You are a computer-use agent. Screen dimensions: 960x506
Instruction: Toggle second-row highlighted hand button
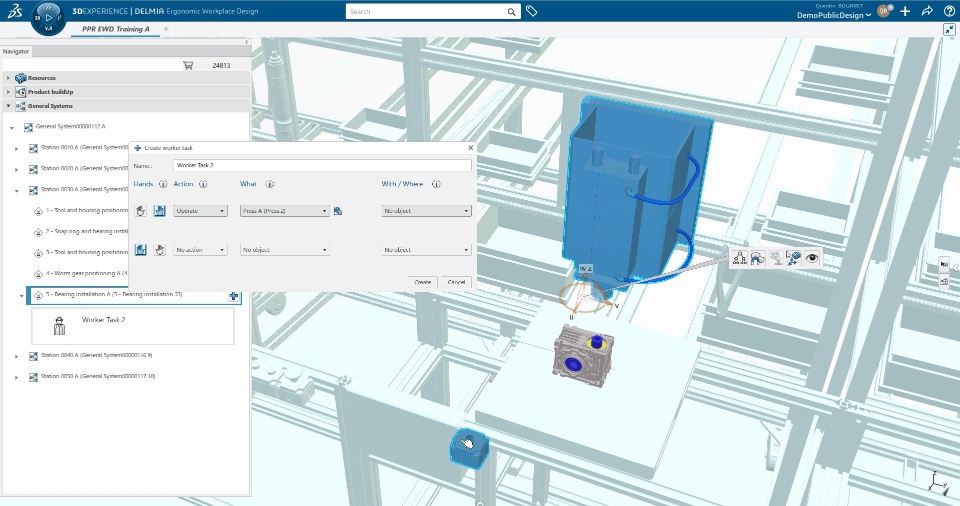coord(141,250)
